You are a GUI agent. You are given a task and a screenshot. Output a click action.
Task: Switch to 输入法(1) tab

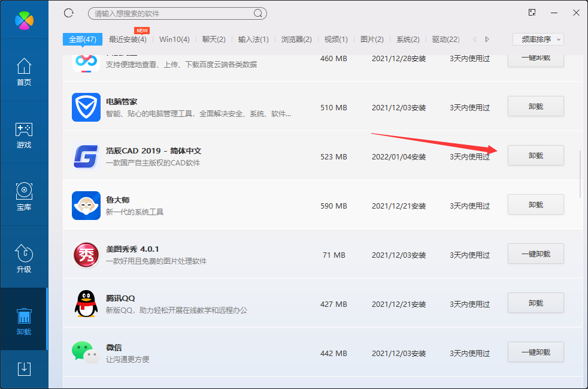(x=253, y=39)
